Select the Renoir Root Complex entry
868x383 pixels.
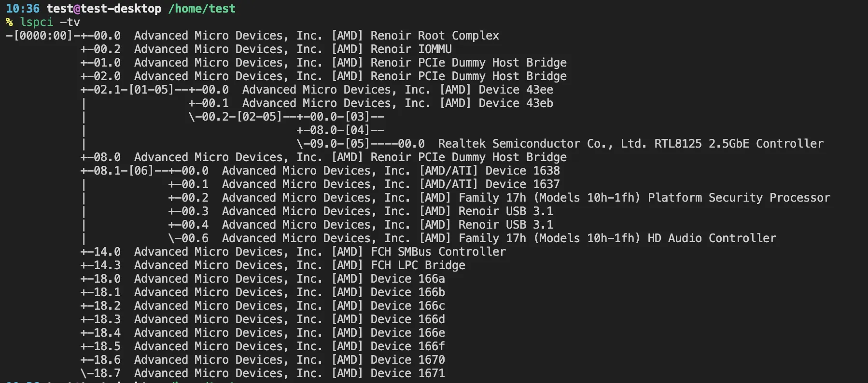[x=434, y=36]
